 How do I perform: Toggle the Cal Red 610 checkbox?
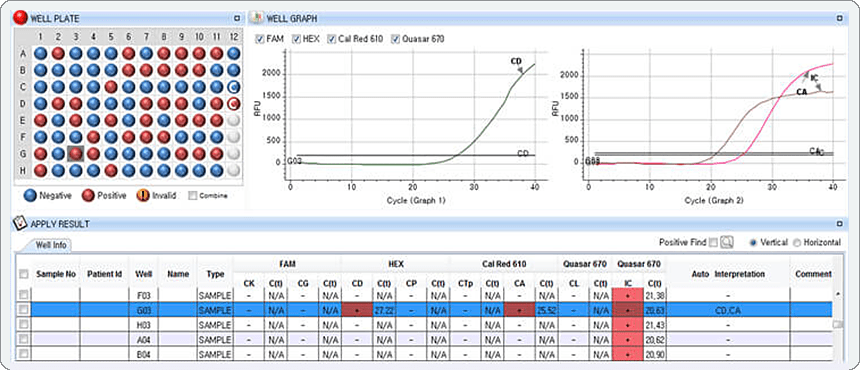[332, 39]
